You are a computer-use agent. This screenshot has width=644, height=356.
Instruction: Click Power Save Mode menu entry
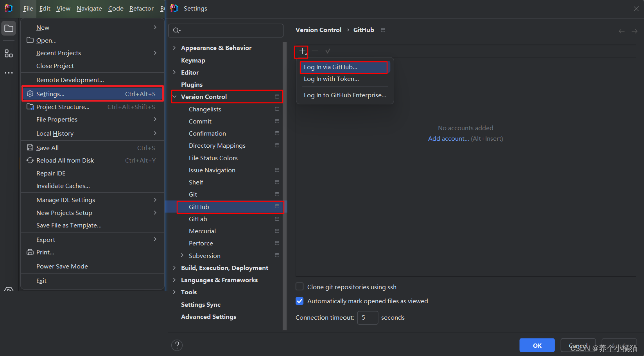click(92, 266)
